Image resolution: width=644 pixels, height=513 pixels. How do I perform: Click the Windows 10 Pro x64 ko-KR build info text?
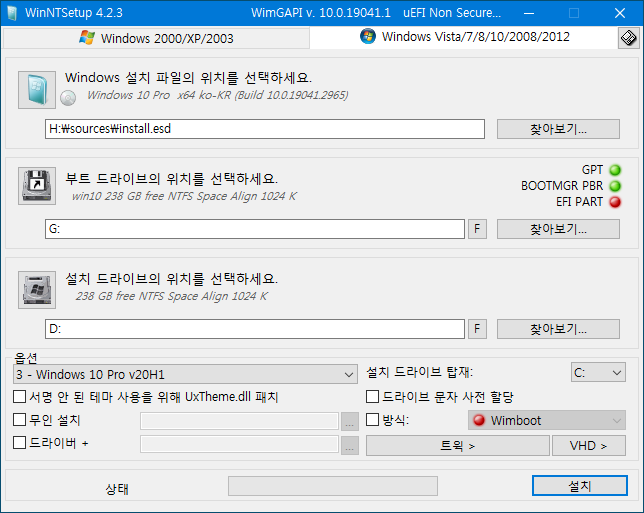tap(217, 95)
